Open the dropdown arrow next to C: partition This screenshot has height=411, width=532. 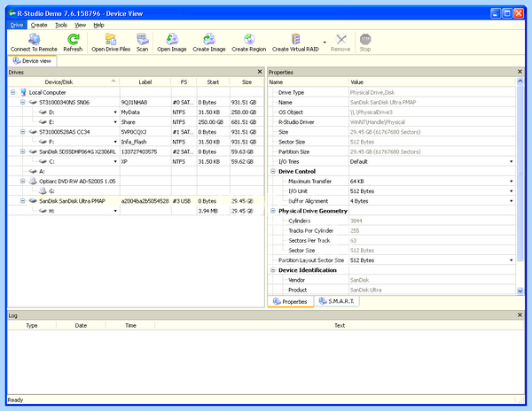pos(115,161)
